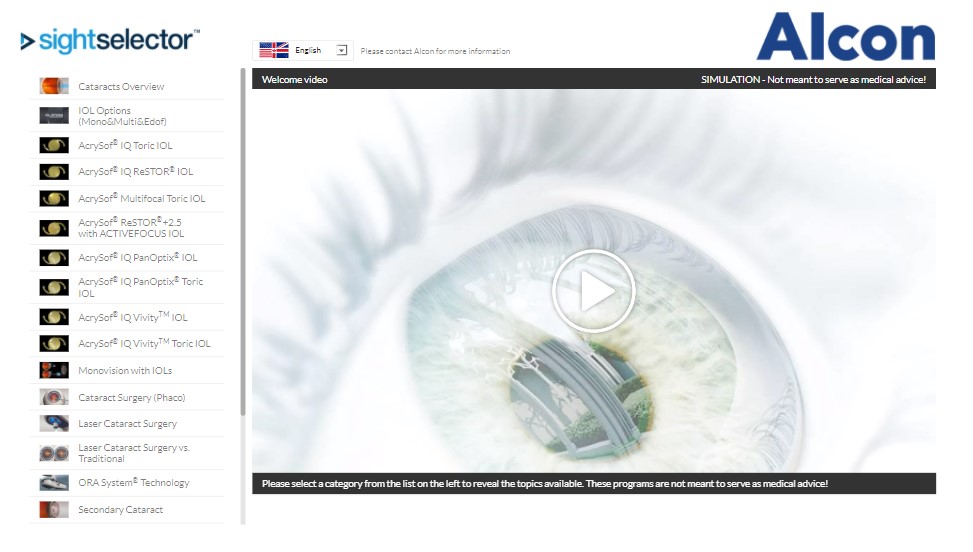Click the PanOptix Toric IOL icon
The height and width of the screenshot is (552, 973).
click(54, 287)
